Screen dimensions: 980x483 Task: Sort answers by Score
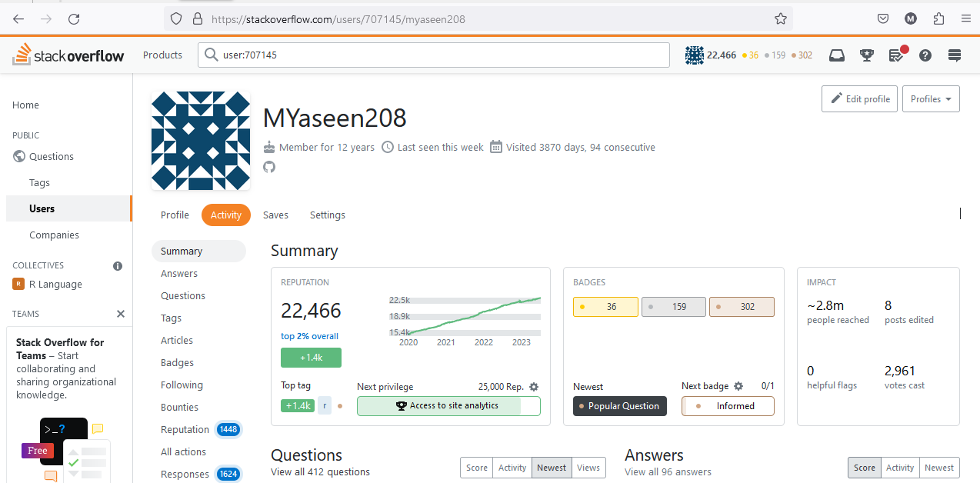click(x=864, y=468)
